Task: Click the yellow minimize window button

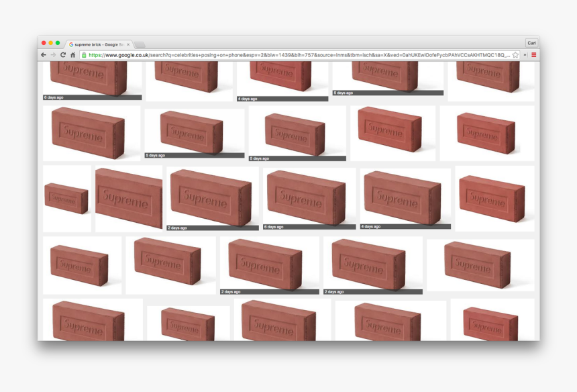Action: (x=51, y=43)
